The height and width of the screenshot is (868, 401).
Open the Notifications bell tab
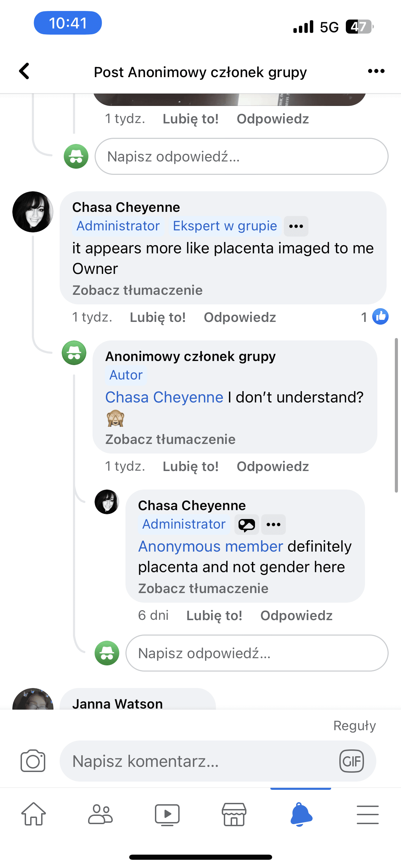(301, 814)
